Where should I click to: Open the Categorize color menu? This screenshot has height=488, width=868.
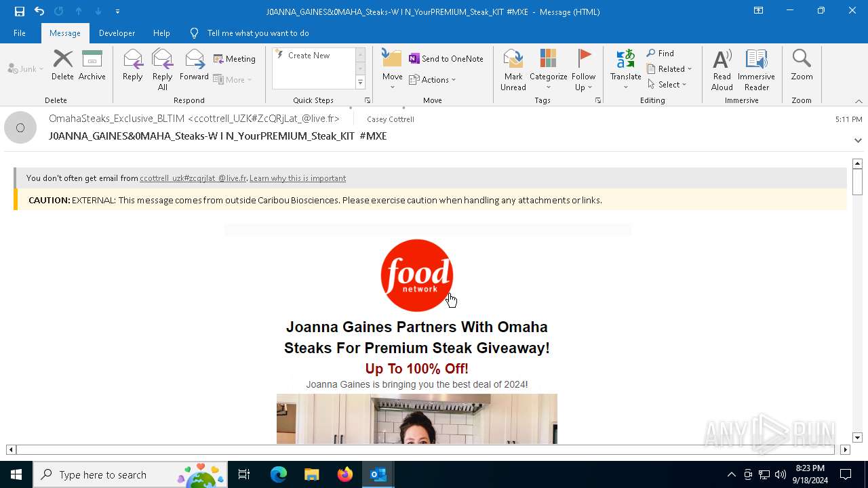548,70
